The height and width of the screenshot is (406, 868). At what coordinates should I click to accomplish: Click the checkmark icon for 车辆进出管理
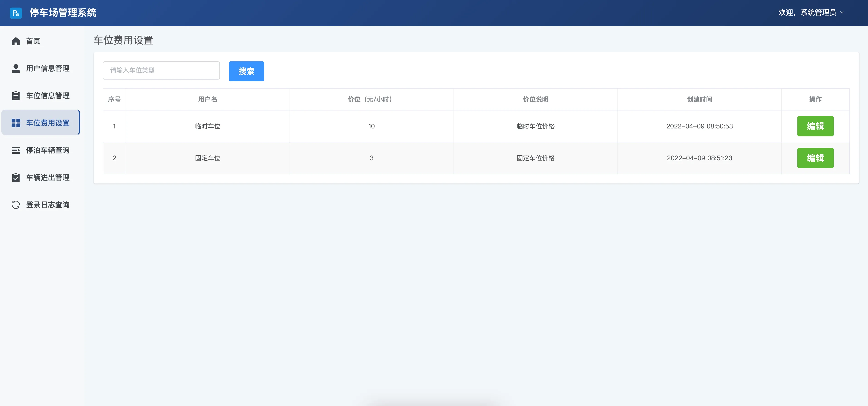[15, 178]
